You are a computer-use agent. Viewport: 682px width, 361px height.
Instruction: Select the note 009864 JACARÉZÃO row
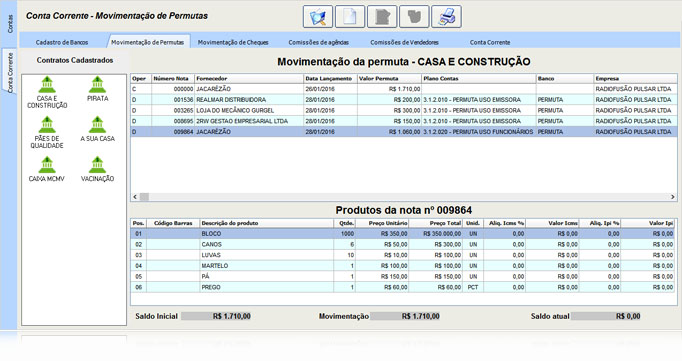pos(404,132)
